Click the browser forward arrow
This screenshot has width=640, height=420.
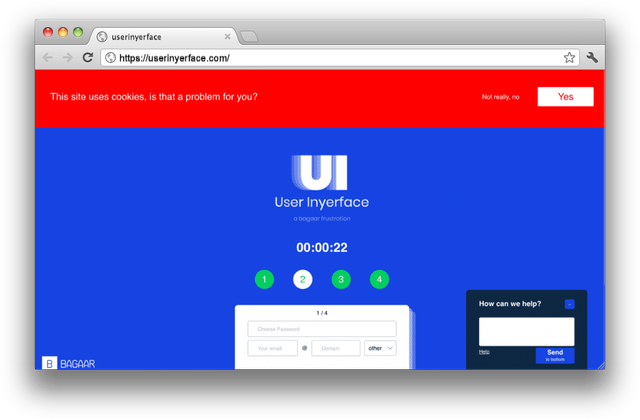pyautogui.click(x=67, y=58)
